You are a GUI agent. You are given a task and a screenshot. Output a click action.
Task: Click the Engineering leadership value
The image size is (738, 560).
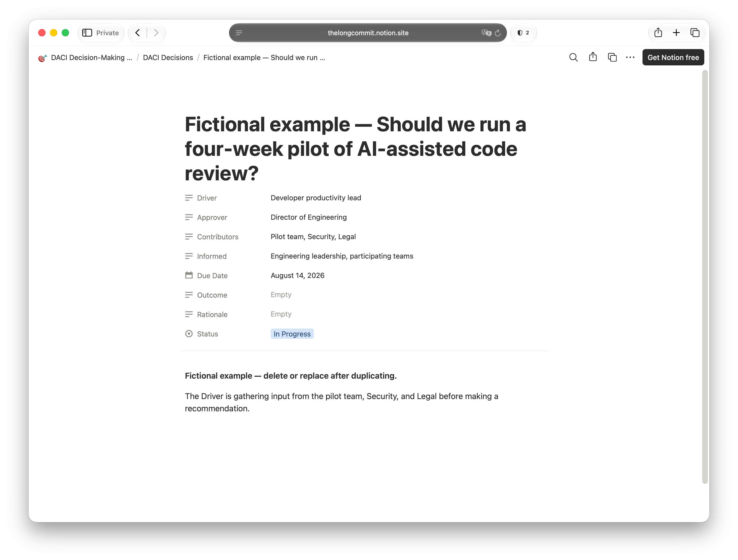342,256
